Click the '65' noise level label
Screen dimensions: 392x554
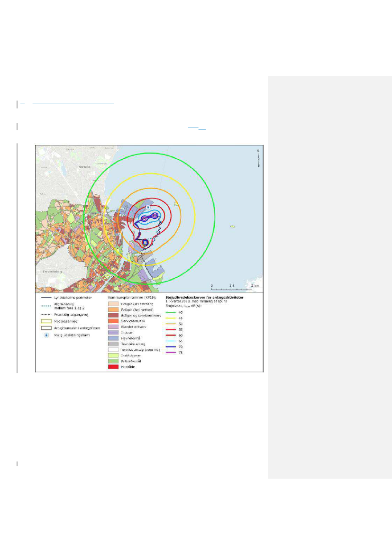(181, 341)
